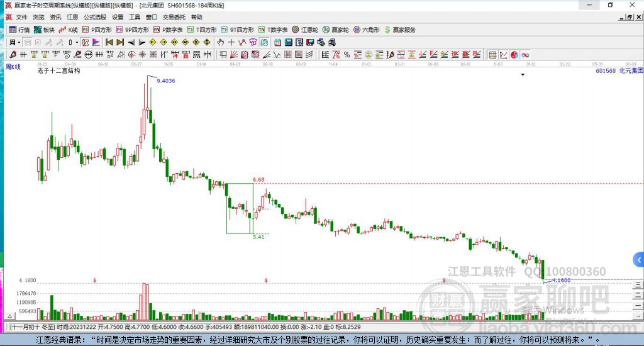Open the 板块 sector view
Screen dimensions: 644x346
(45, 30)
